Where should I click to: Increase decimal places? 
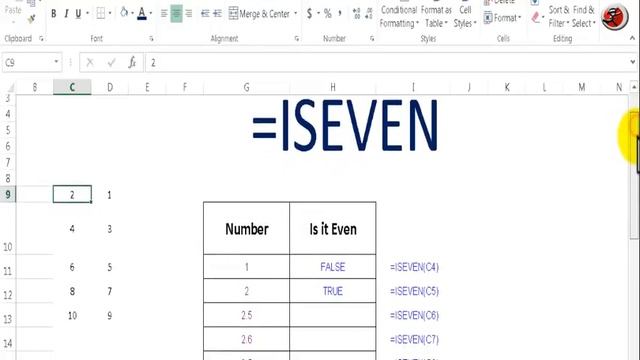(x=356, y=14)
